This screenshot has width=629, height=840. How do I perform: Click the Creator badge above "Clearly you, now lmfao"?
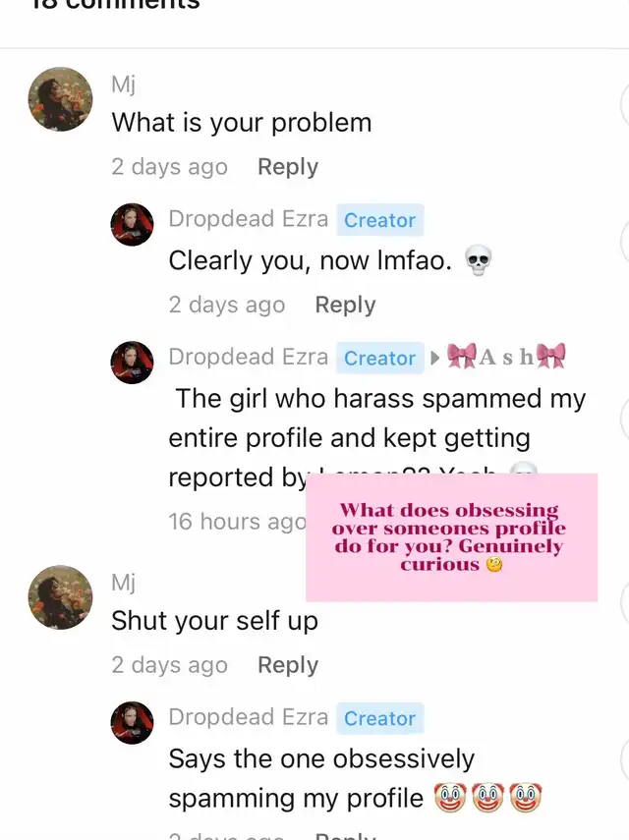pos(380,220)
